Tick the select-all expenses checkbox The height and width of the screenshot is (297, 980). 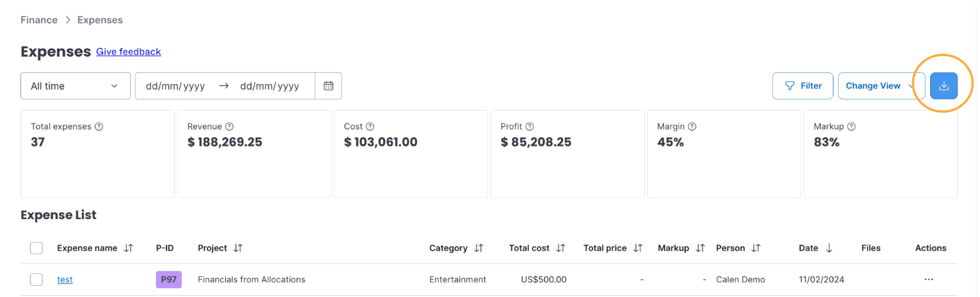coord(36,248)
